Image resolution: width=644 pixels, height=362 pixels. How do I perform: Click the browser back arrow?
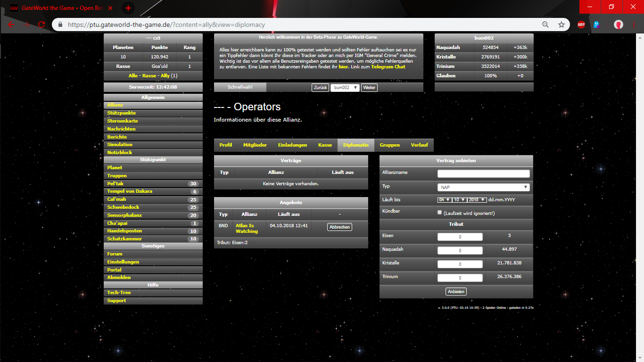pos(11,25)
